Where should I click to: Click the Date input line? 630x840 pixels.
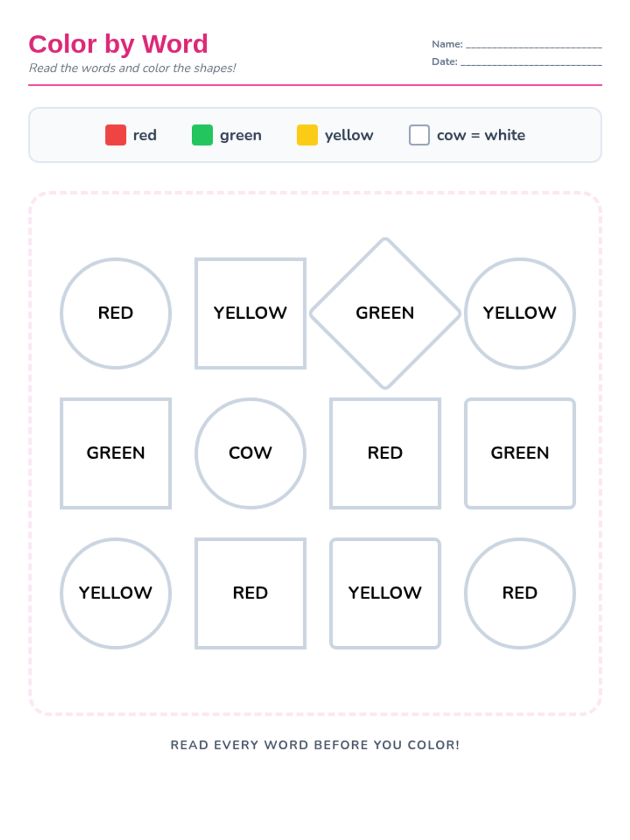tap(531, 62)
